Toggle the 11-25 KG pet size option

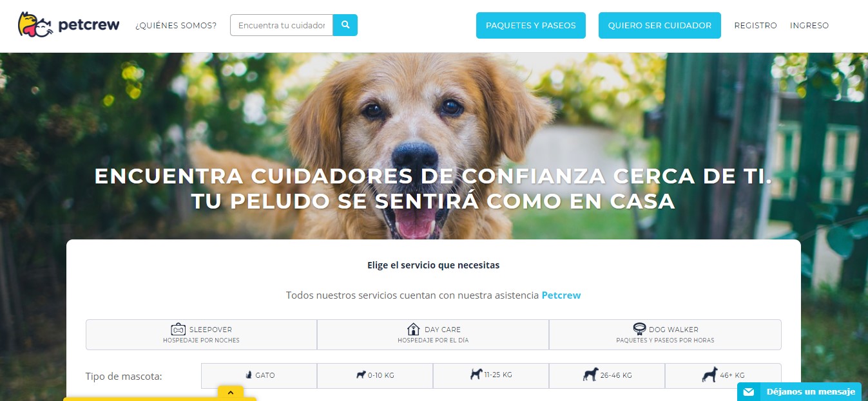491,376
